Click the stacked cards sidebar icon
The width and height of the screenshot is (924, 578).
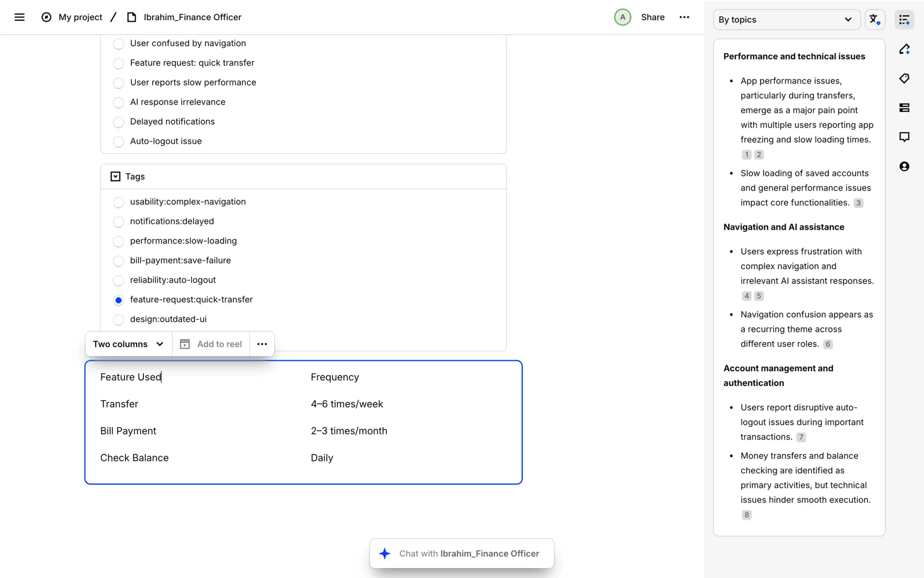[x=904, y=108]
